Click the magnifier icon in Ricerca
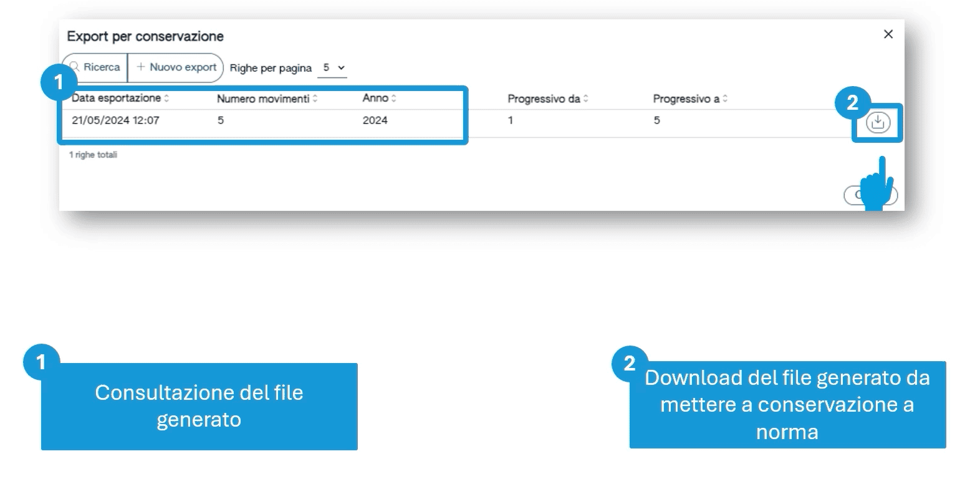980x494 pixels. (75, 67)
